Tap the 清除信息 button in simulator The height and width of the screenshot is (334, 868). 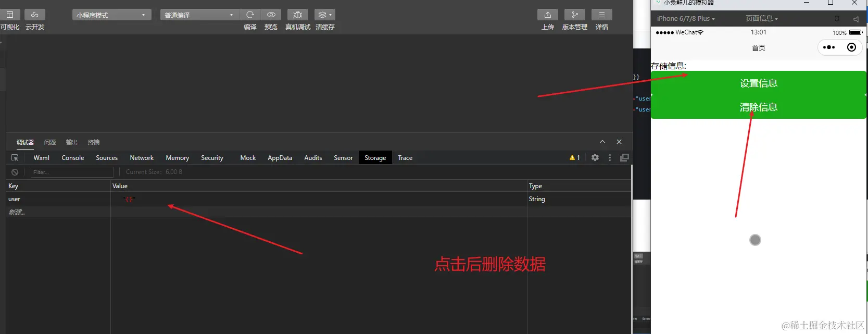pos(759,107)
